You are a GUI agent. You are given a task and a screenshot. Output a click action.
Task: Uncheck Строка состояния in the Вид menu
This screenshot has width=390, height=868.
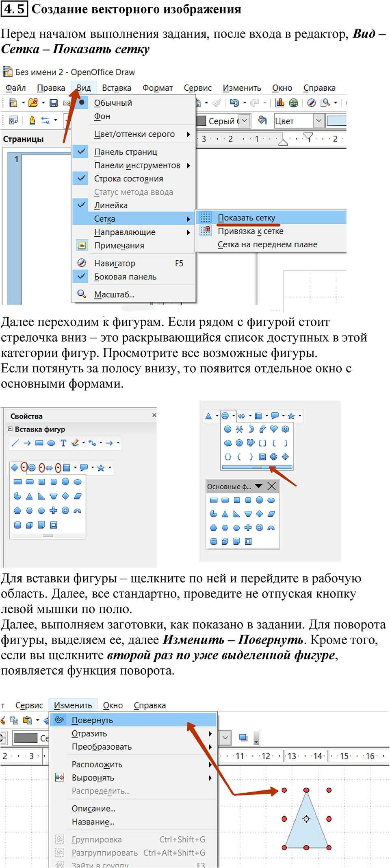[x=128, y=179]
